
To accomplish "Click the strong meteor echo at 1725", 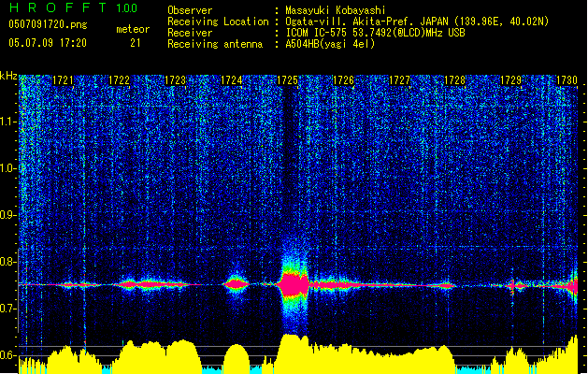I will 294,285.
